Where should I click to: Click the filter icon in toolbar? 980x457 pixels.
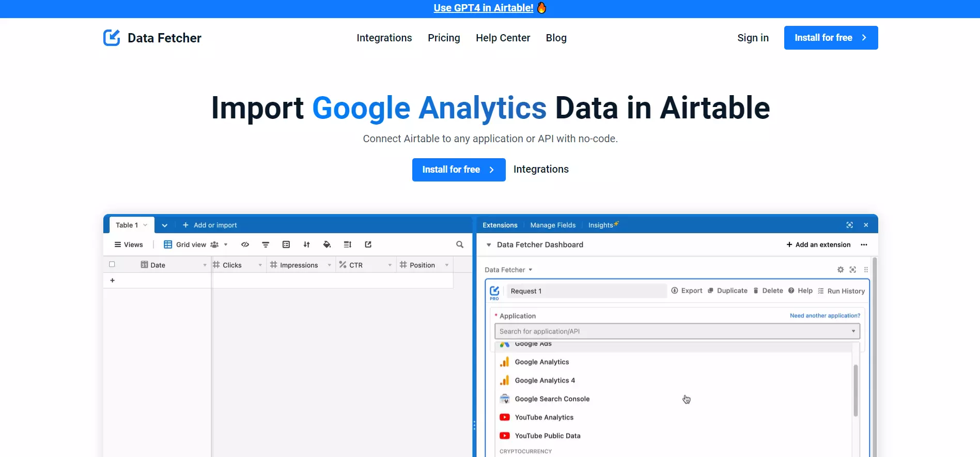pyautogui.click(x=266, y=245)
